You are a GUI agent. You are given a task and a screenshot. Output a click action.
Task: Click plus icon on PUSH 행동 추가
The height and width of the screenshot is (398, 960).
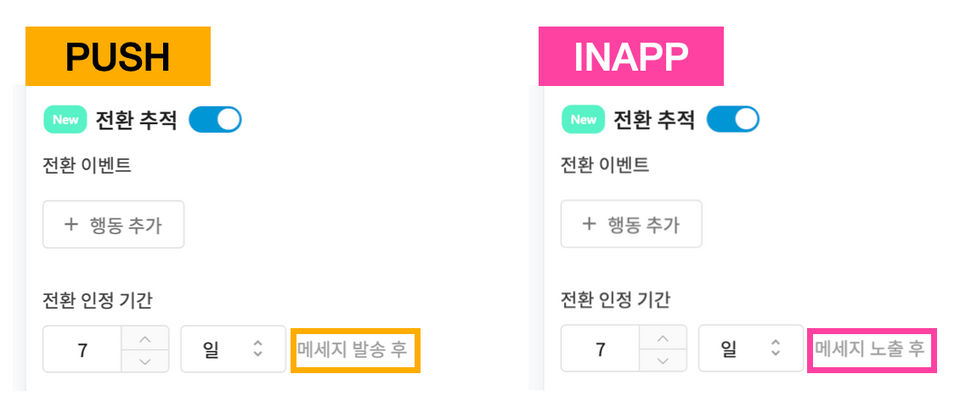71,224
